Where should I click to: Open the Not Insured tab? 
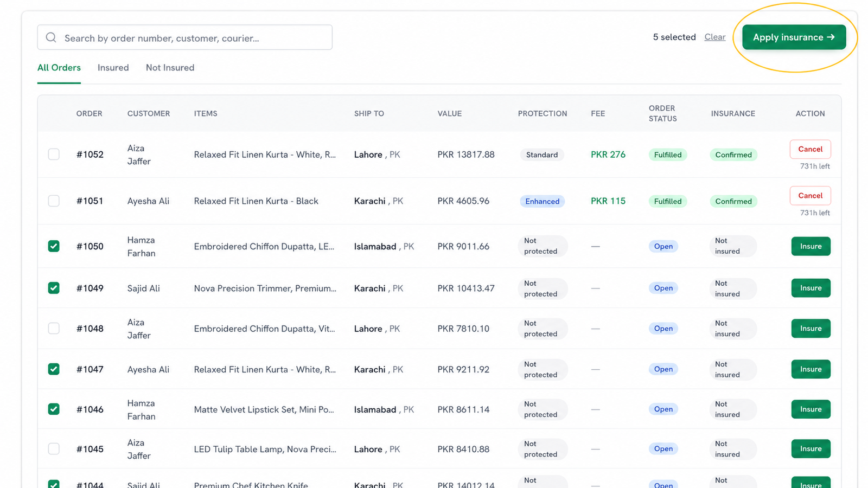(x=170, y=68)
